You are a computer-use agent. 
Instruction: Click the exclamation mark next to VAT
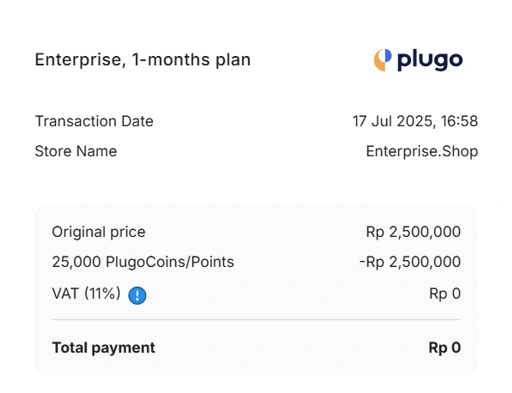tap(137, 295)
